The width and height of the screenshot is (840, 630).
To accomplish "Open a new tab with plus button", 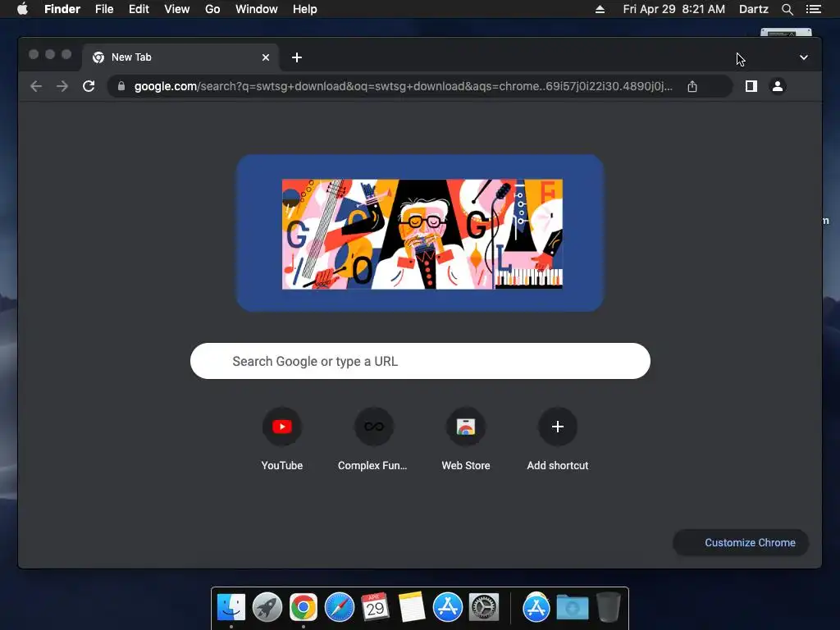I will click(x=297, y=57).
